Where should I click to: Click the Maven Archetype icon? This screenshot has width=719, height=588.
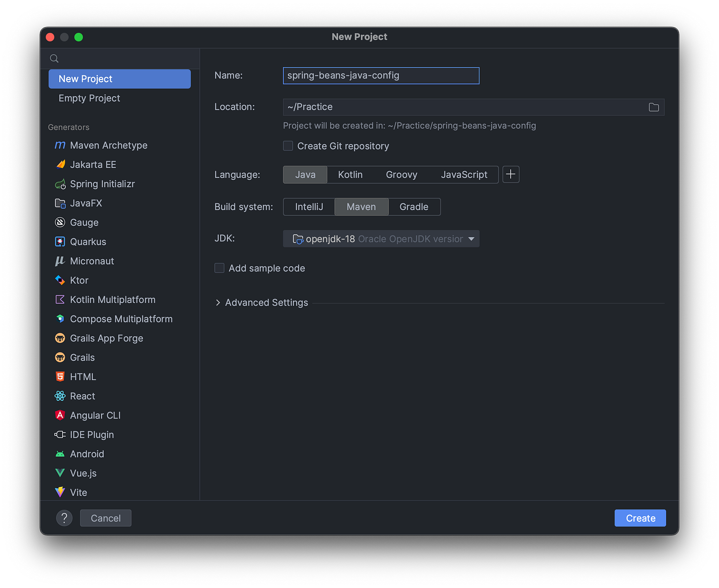pos(60,145)
